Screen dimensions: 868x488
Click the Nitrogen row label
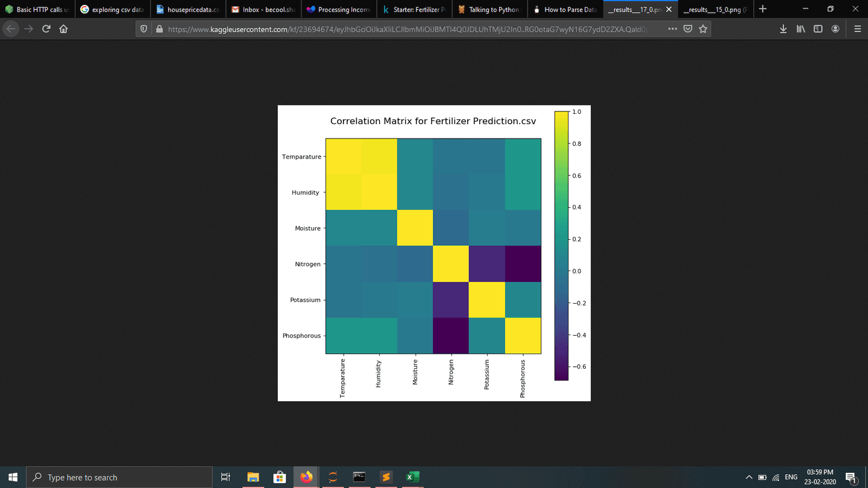pos(307,264)
